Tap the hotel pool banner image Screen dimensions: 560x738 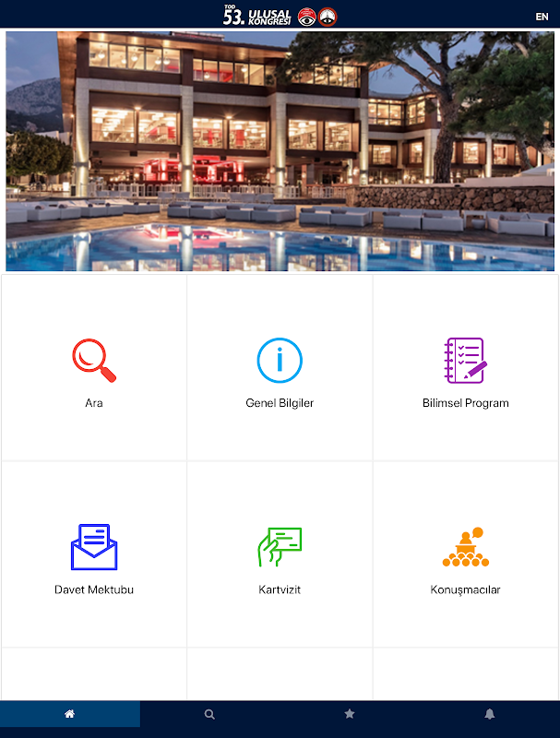280,151
